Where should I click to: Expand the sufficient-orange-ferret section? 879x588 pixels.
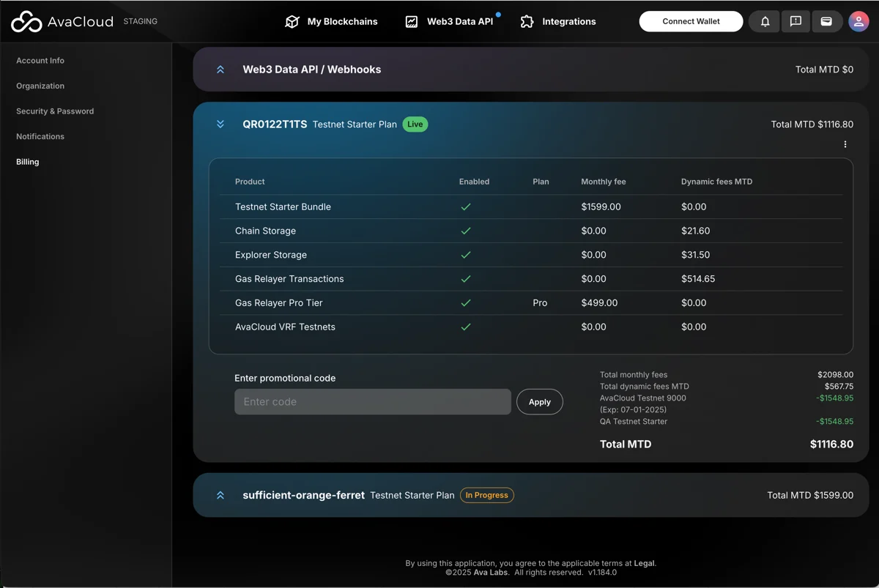220,496
